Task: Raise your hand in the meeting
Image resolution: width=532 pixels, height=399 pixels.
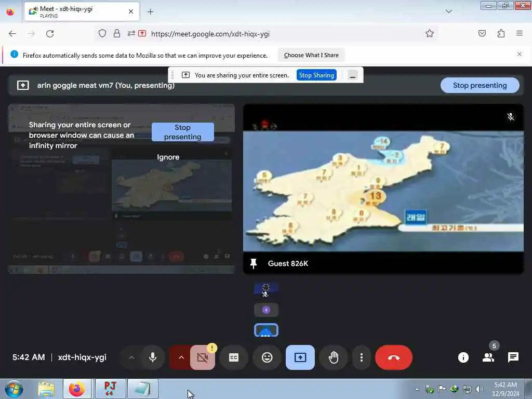Action: pos(334,357)
